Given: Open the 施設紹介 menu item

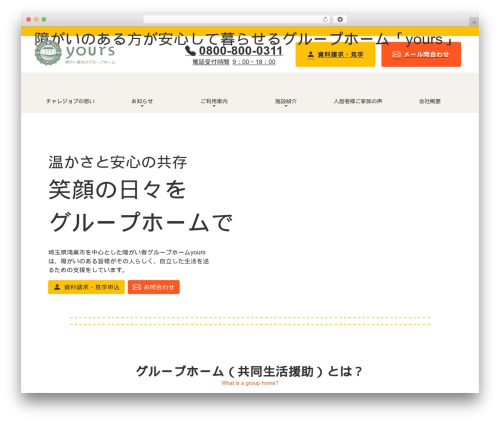Looking at the screenshot, I should point(286,101).
